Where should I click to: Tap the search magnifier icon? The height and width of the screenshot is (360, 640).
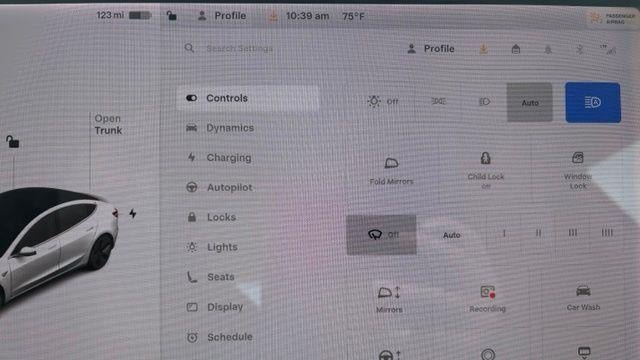tap(189, 48)
